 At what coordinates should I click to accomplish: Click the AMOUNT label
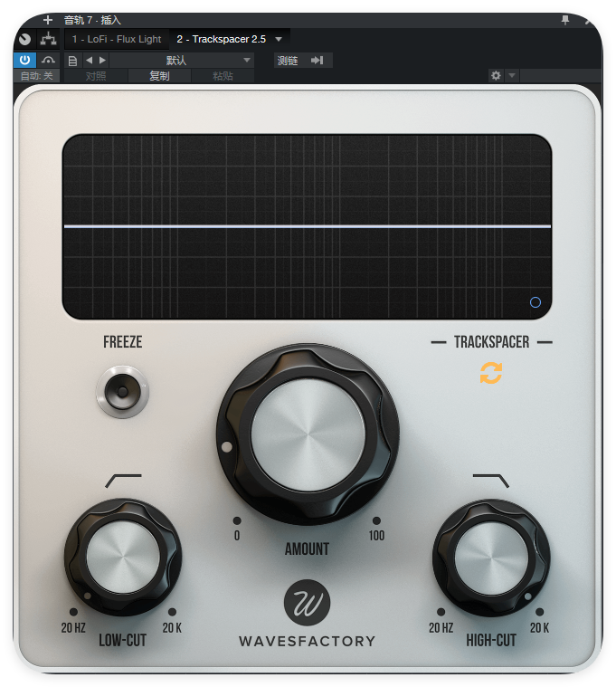307,549
